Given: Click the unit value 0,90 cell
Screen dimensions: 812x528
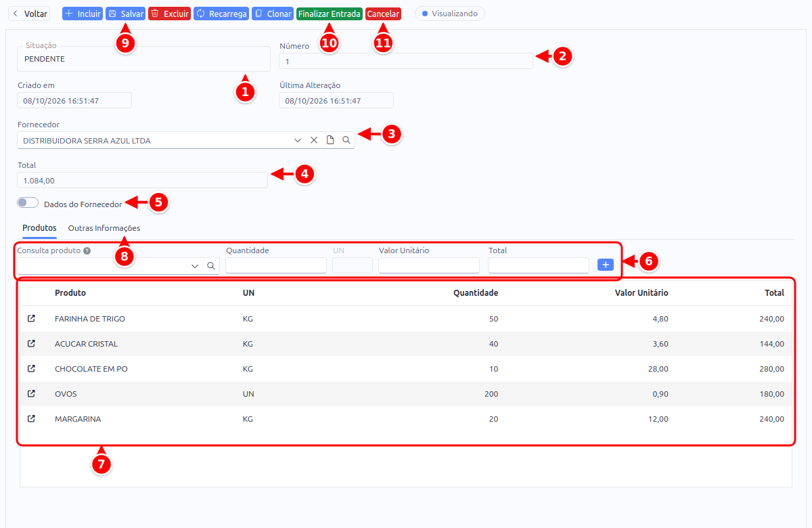Looking at the screenshot, I should pos(660,393).
